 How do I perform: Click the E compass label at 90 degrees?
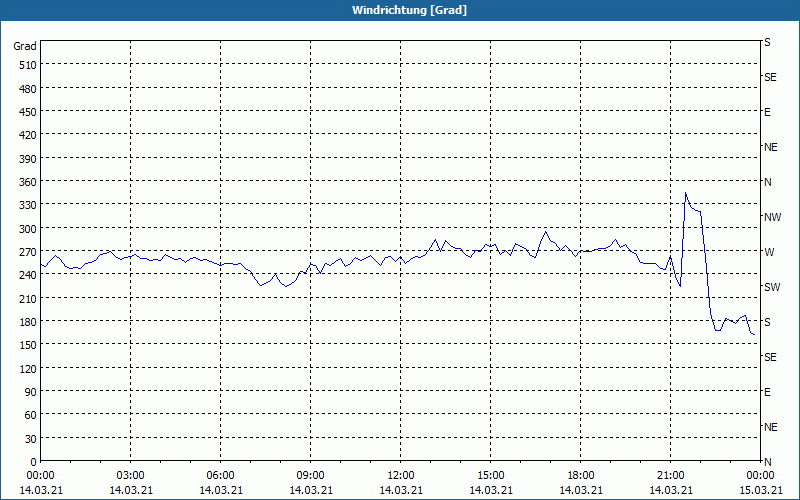[x=767, y=392]
